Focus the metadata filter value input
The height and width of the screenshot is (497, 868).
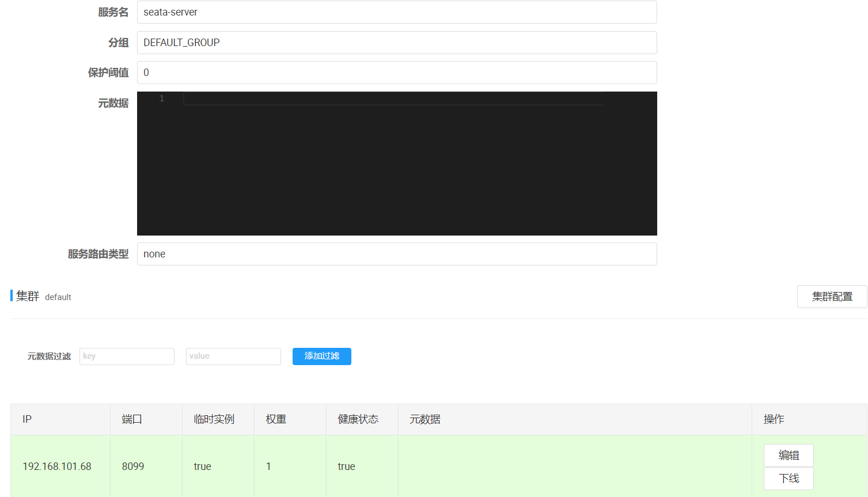(x=233, y=356)
